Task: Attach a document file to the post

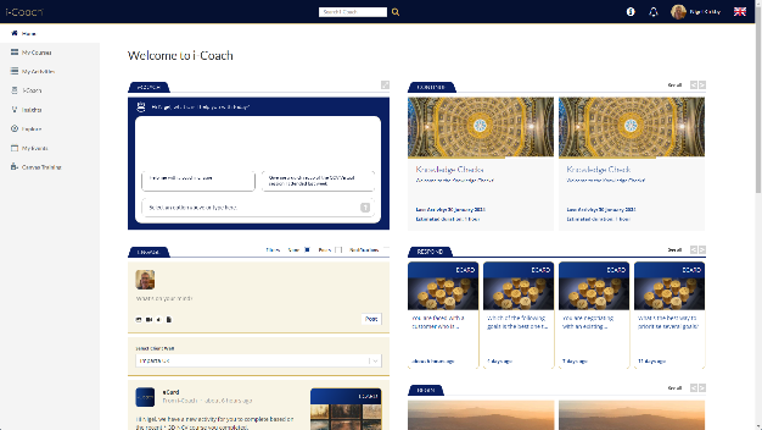Action: coord(169,320)
